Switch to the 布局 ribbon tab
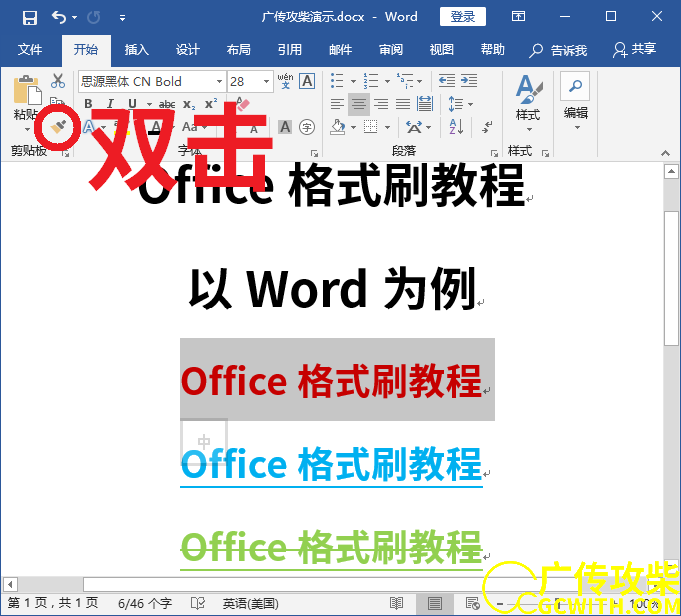 coord(238,50)
